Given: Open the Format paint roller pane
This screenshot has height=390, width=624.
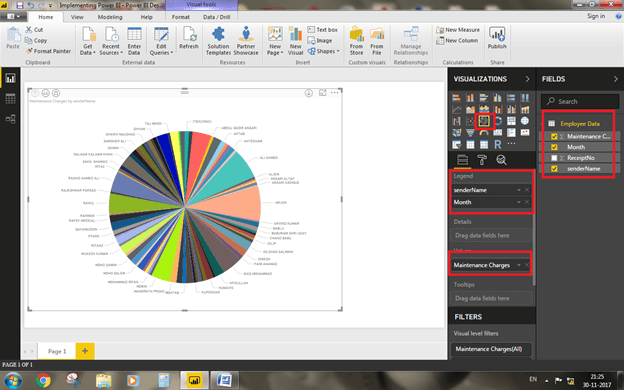Looking at the screenshot, I should [482, 160].
